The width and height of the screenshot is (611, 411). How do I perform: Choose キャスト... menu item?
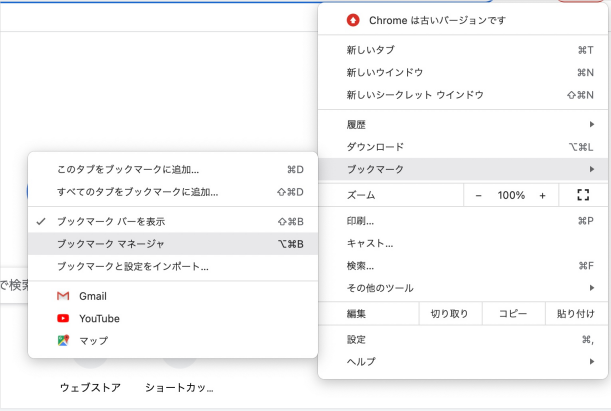[x=463, y=243]
